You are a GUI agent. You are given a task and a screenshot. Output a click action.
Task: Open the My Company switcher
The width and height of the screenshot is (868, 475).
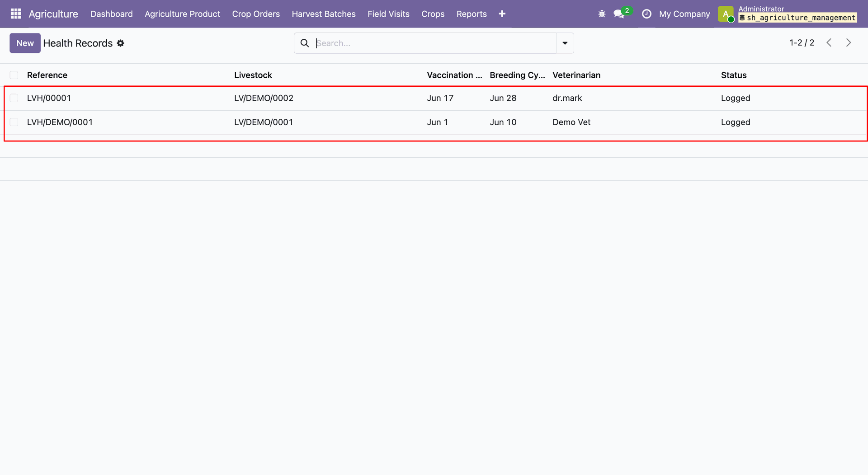point(684,14)
